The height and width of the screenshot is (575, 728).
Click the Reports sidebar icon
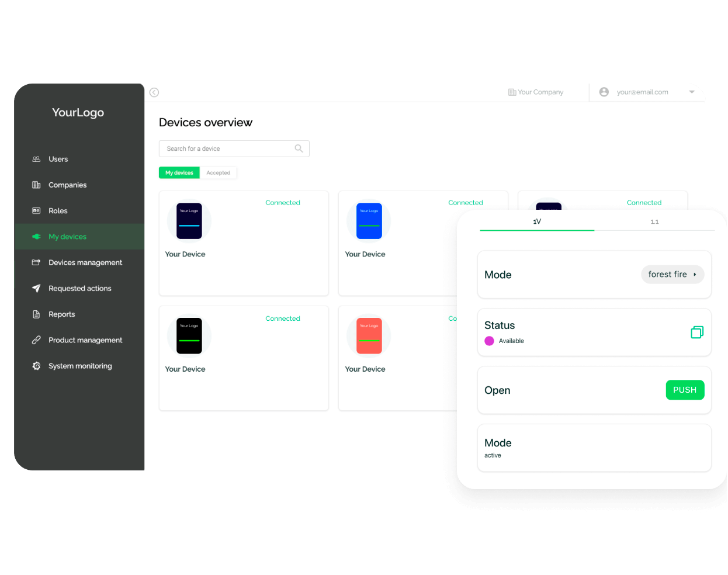point(36,314)
